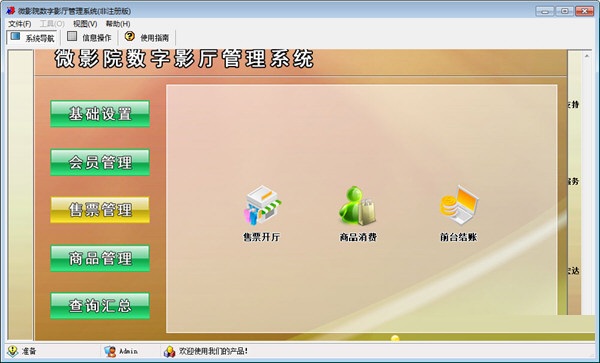Click the 准备 status bar icon
The width and height of the screenshot is (600, 363).
pos(13,351)
